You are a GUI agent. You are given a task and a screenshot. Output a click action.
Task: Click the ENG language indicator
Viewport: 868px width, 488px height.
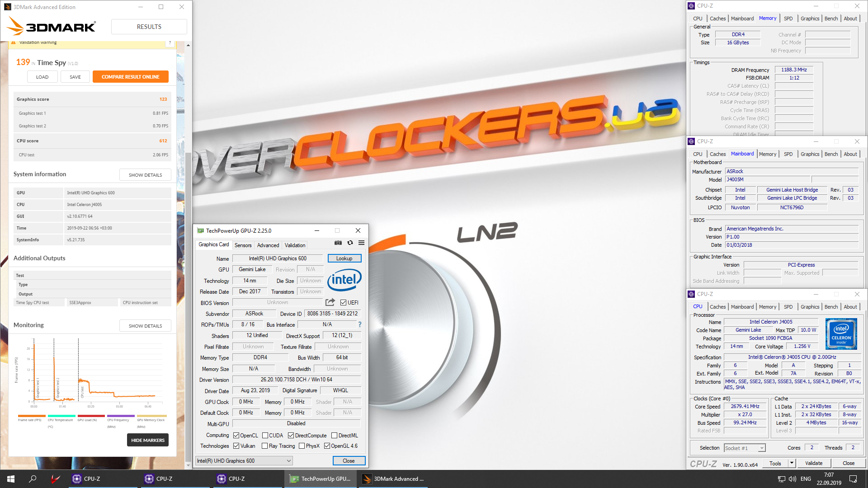click(806, 479)
